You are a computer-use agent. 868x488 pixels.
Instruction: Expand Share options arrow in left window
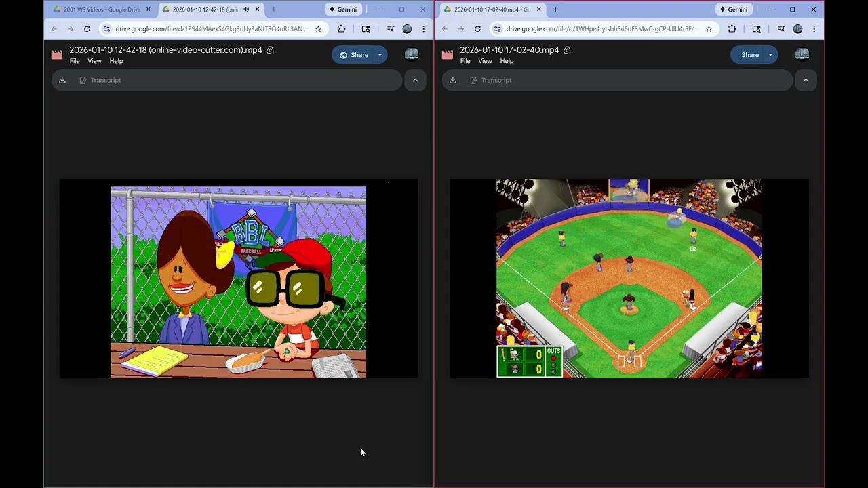coord(380,55)
